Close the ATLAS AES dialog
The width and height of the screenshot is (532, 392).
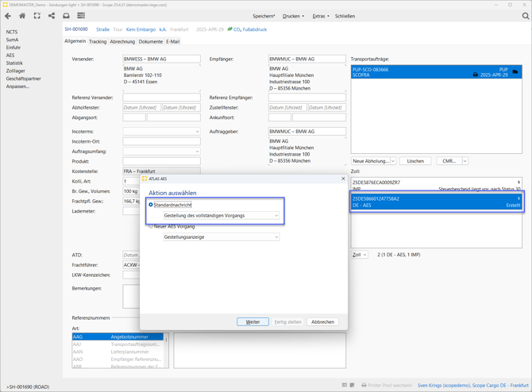(x=343, y=179)
